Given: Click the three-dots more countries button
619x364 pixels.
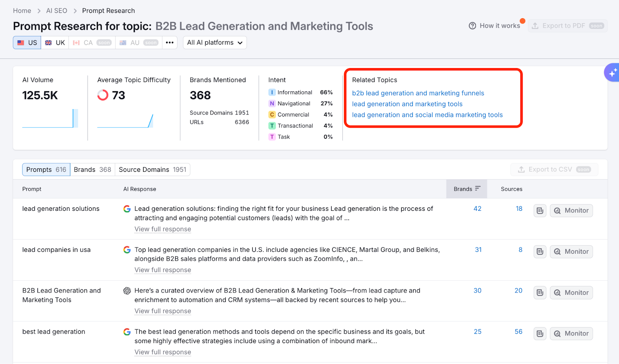Looking at the screenshot, I should pos(169,43).
